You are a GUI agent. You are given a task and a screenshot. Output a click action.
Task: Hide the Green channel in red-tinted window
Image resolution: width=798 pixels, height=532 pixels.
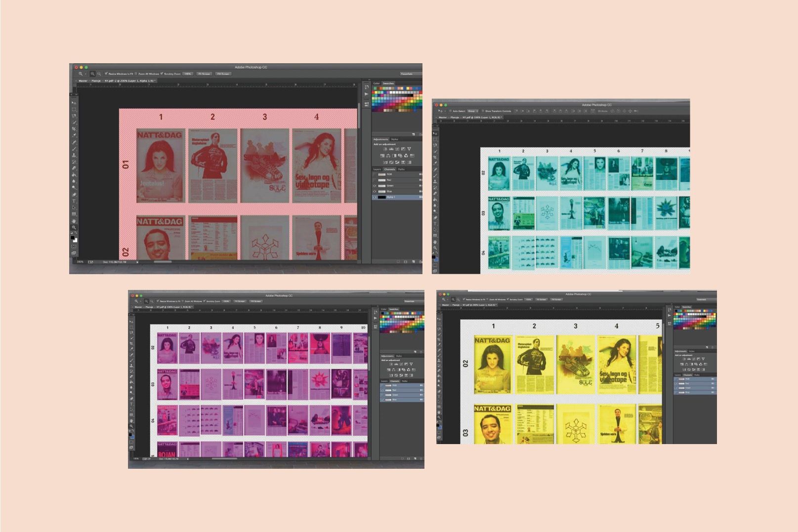pos(375,186)
